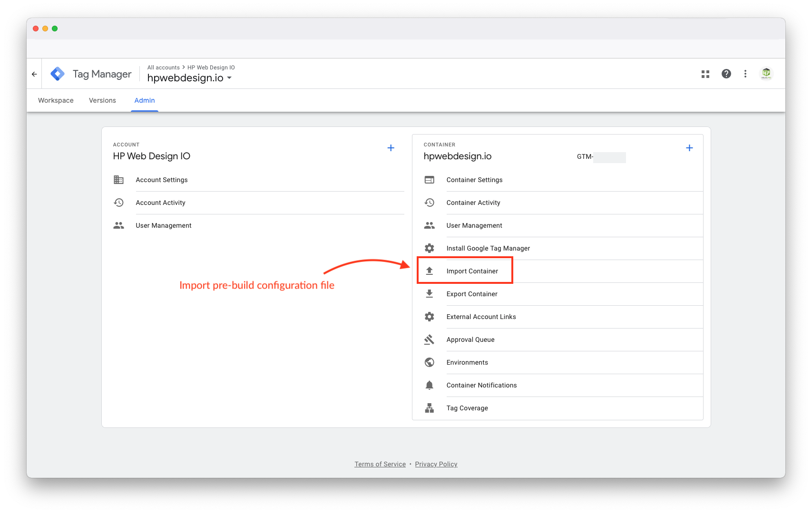Click the plus icon to create account
812x513 pixels.
click(391, 148)
